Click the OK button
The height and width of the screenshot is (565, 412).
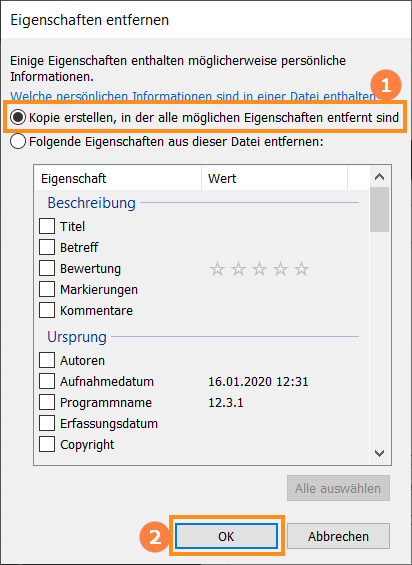pyautogui.click(x=226, y=536)
